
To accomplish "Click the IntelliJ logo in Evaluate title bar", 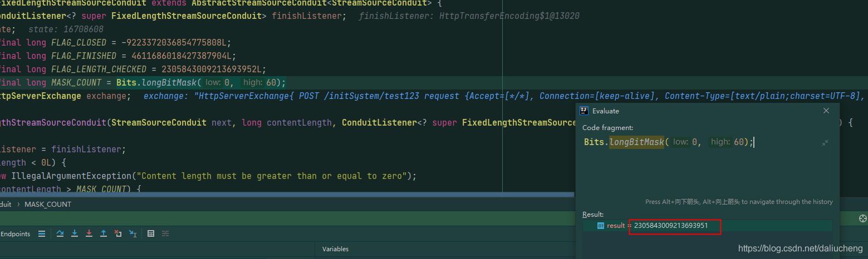I will click(584, 111).
